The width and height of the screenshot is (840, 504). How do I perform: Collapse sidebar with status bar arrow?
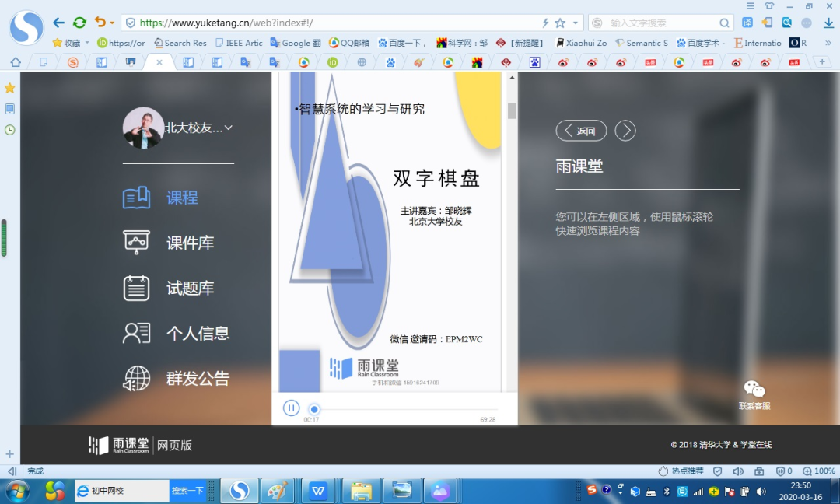coord(12,471)
